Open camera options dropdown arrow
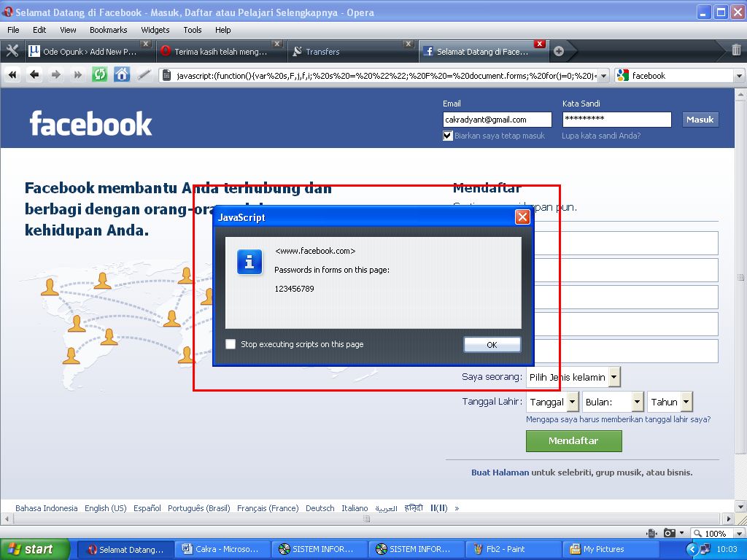The height and width of the screenshot is (560, 747). click(x=681, y=533)
